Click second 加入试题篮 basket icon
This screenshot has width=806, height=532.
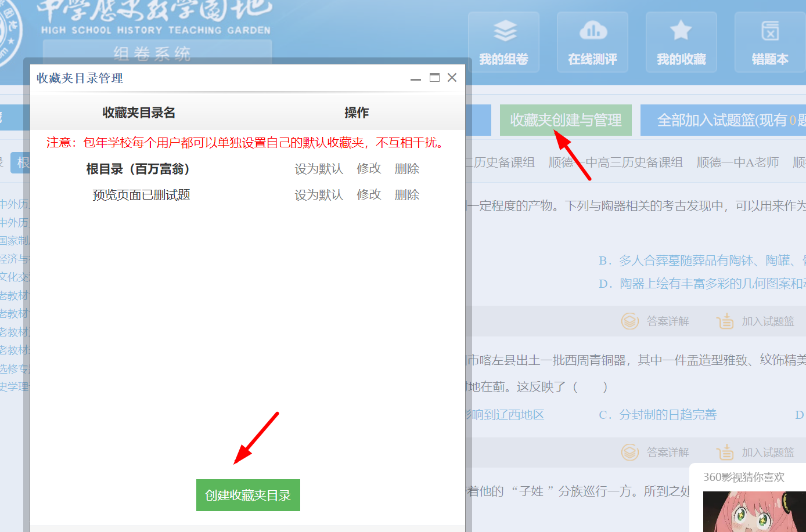(725, 452)
